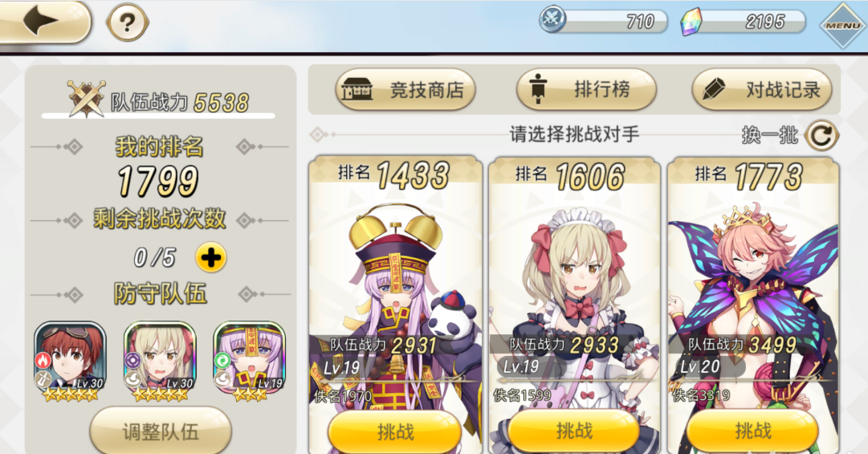The height and width of the screenshot is (454, 868).
Task: Select the purple-haired Lv.19 defender portrait
Action: click(250, 361)
